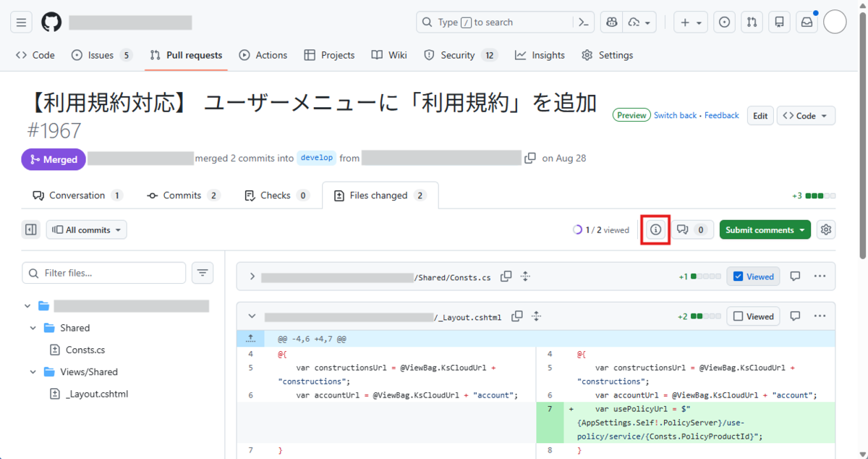Expand the Consts.cs diff chevron

252,276
